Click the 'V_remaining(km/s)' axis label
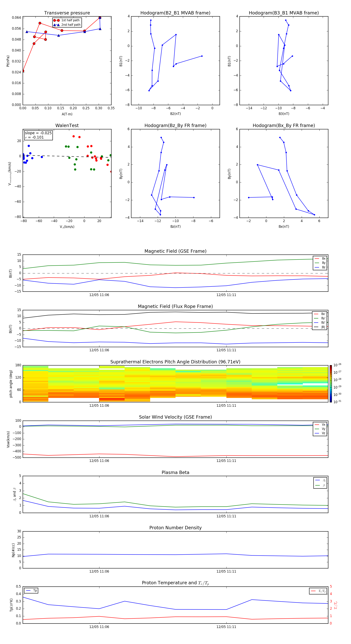 (x=10, y=173)
